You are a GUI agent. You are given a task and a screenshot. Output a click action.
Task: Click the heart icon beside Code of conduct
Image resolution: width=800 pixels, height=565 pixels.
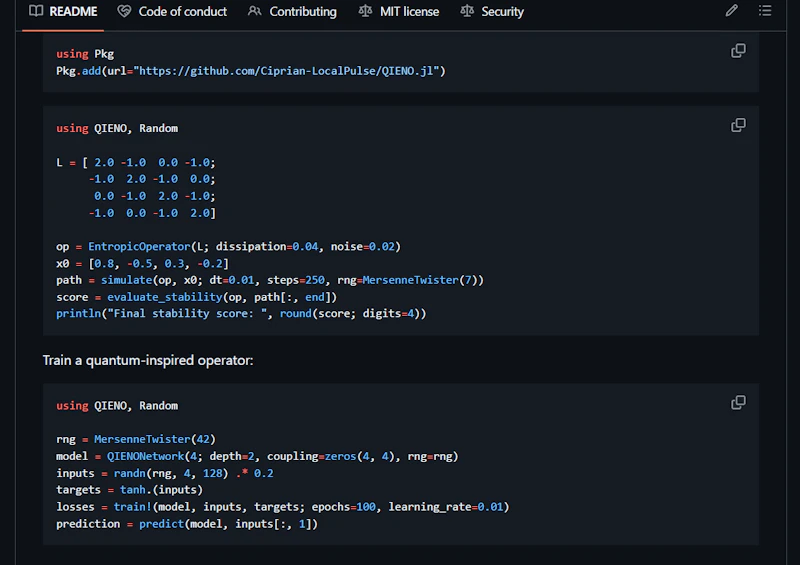pyautogui.click(x=124, y=11)
